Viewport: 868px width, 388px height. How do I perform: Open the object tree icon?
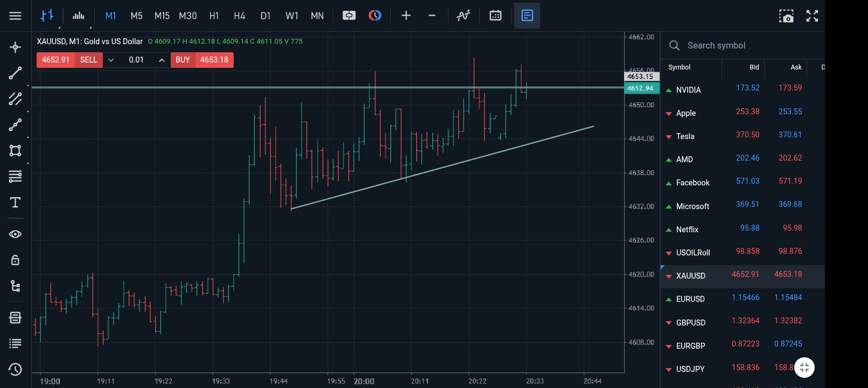pyautogui.click(x=15, y=286)
